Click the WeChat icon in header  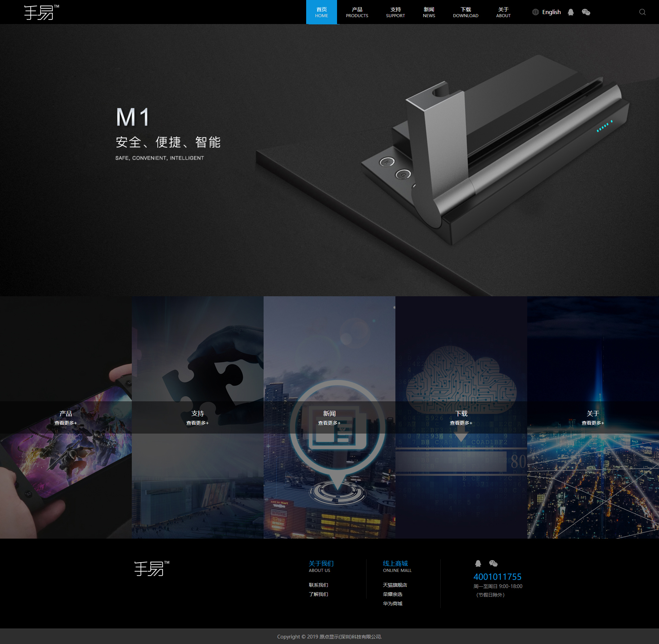(x=586, y=12)
